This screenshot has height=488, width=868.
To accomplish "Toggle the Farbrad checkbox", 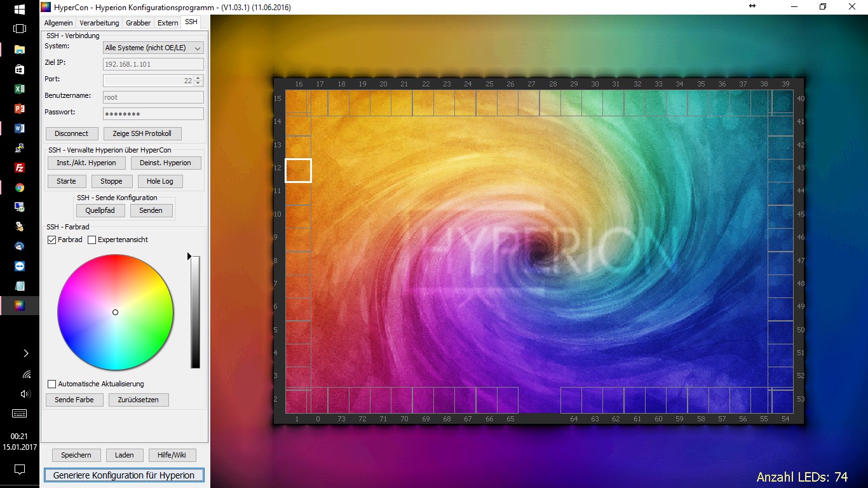I will tap(52, 240).
